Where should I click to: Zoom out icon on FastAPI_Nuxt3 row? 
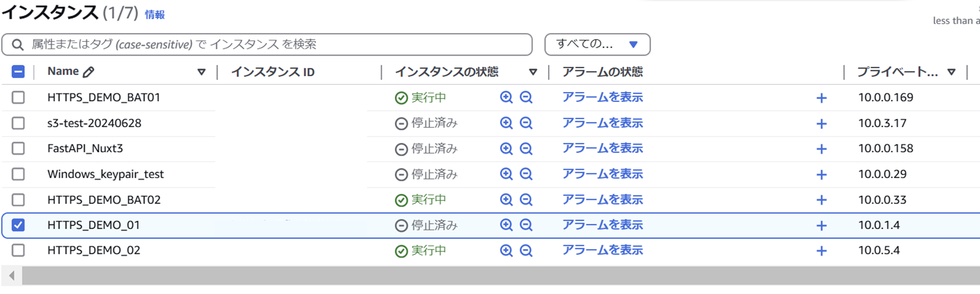click(526, 148)
